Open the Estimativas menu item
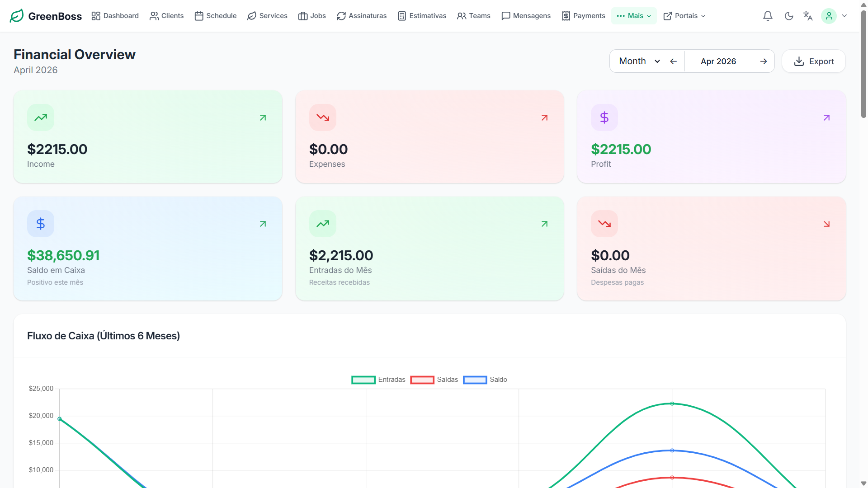Screen dimensions: 868x488 point(422,16)
